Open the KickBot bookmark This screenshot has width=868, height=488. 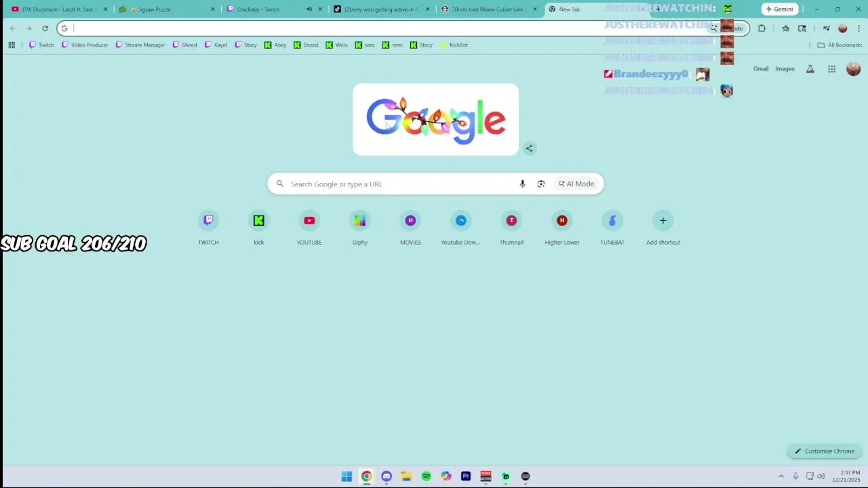(x=454, y=45)
